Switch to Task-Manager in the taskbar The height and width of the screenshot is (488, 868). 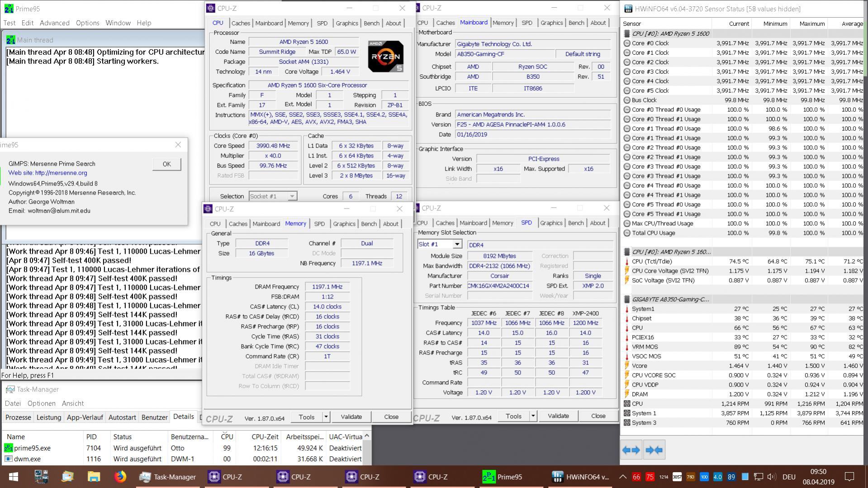[x=167, y=477]
